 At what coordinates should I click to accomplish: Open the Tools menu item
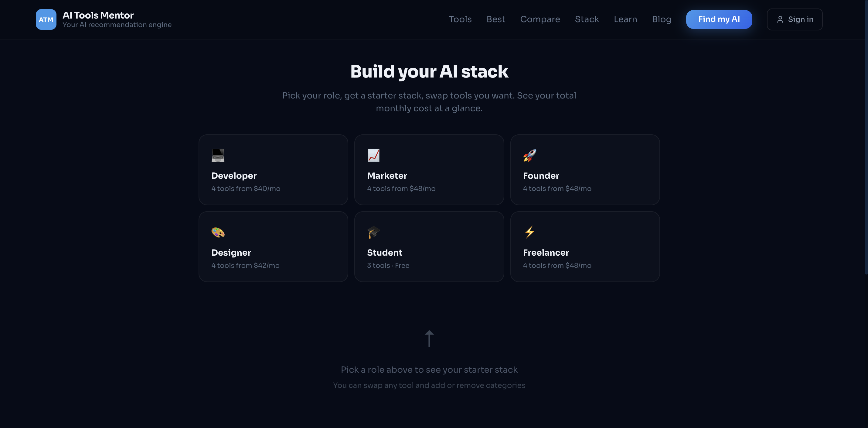(460, 19)
